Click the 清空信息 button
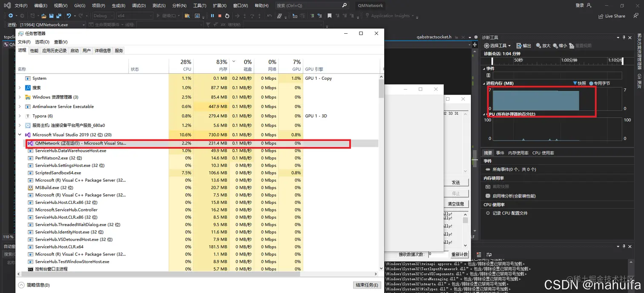 tap(456, 204)
